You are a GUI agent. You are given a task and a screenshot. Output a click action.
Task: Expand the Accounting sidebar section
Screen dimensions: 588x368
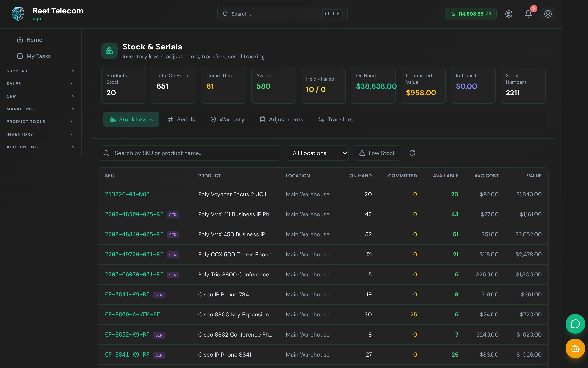[x=40, y=147]
